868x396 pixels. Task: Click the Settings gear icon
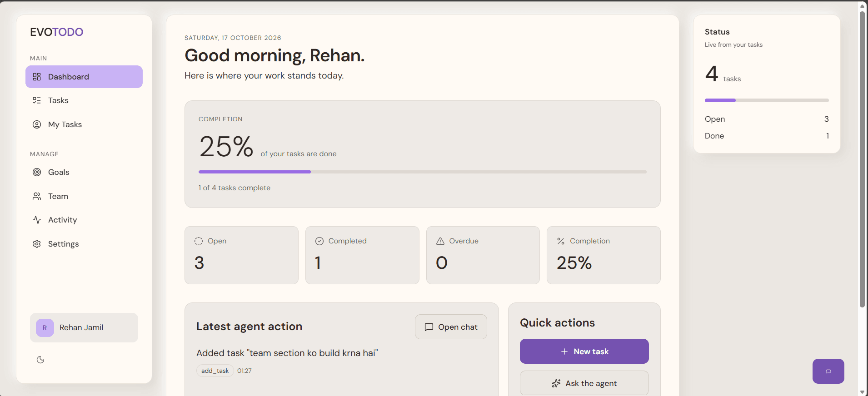pyautogui.click(x=37, y=244)
